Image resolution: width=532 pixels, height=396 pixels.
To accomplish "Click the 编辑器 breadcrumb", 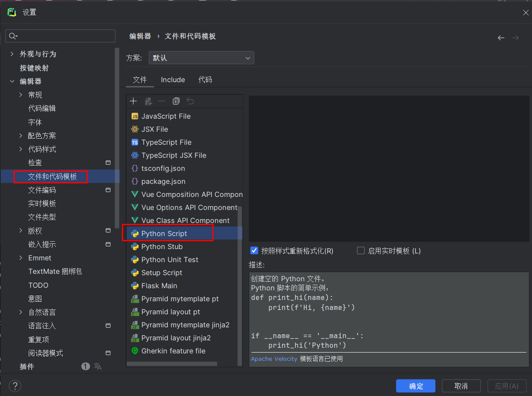I will tap(140, 37).
